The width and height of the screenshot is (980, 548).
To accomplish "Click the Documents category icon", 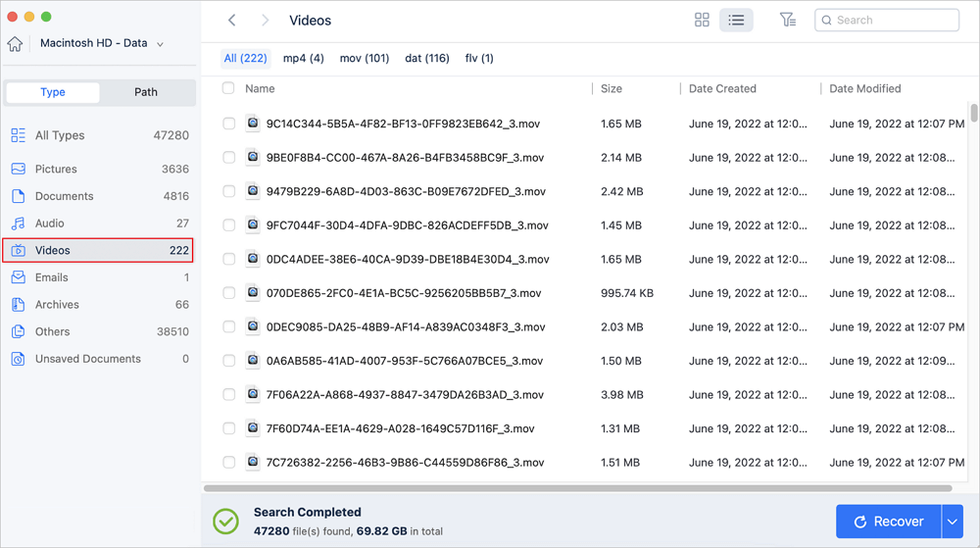I will pyautogui.click(x=18, y=196).
